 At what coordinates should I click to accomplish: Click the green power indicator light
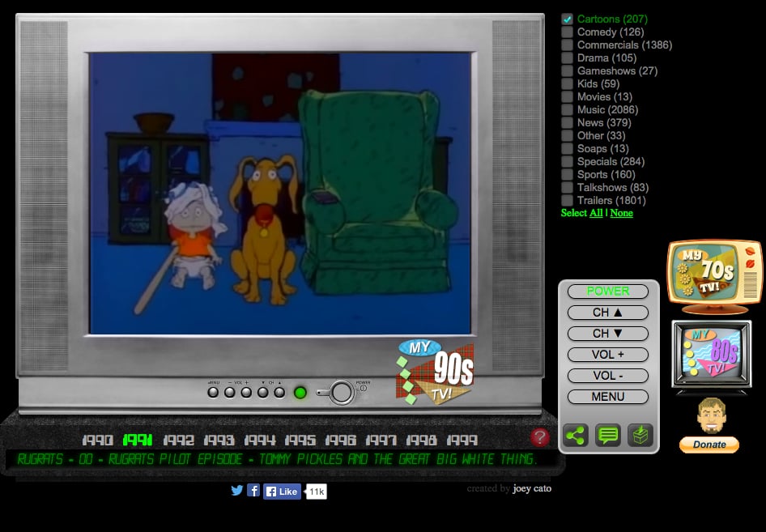(x=300, y=392)
